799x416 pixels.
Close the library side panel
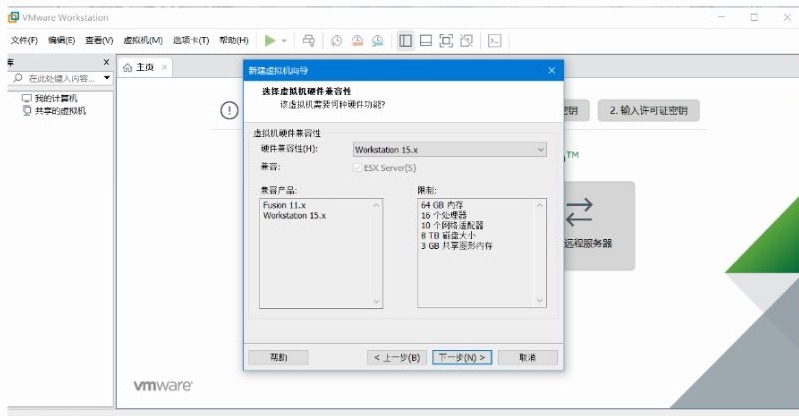tap(106, 62)
